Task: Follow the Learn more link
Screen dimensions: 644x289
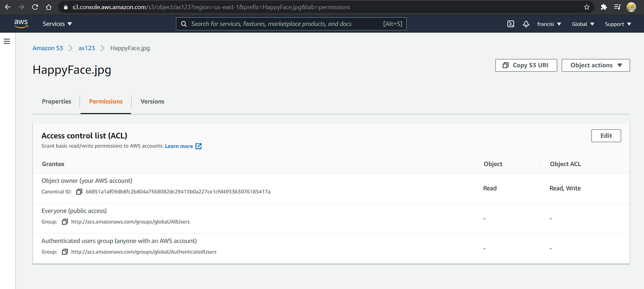Action: tap(179, 146)
